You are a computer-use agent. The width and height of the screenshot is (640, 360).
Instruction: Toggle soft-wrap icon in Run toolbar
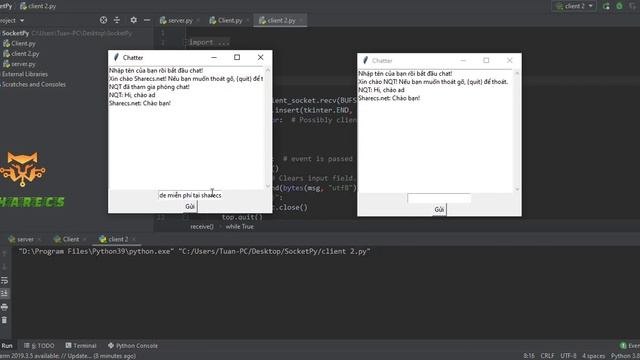4,280
